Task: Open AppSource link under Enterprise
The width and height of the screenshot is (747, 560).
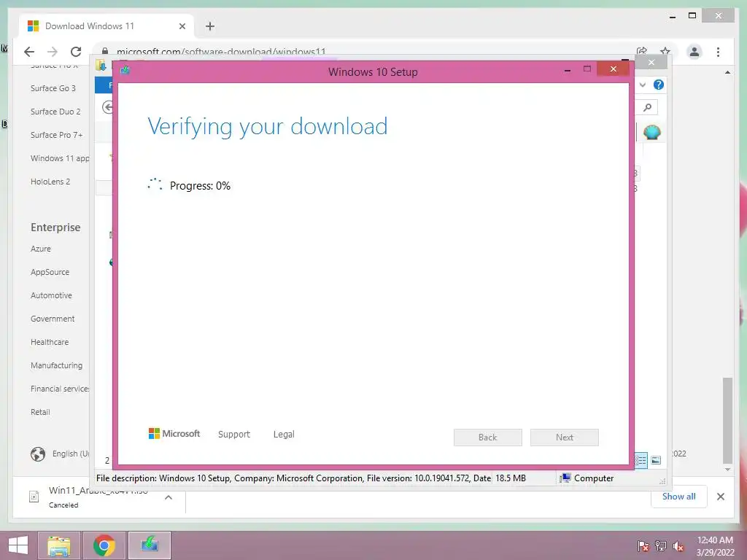Action: point(50,272)
